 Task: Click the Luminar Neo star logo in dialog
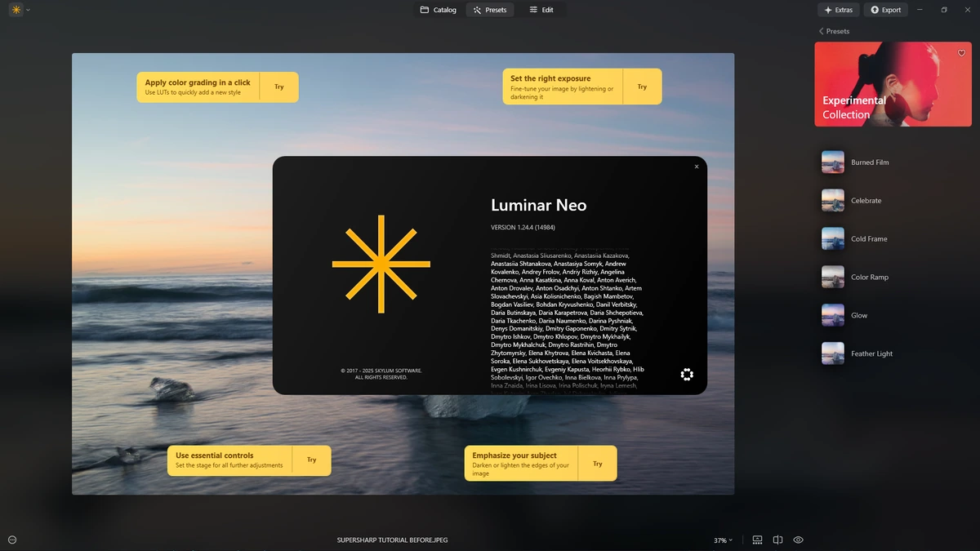[381, 264]
